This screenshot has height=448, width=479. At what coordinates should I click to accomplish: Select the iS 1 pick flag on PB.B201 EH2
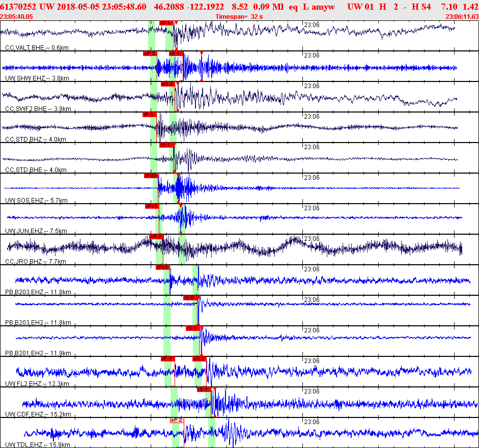(193, 328)
